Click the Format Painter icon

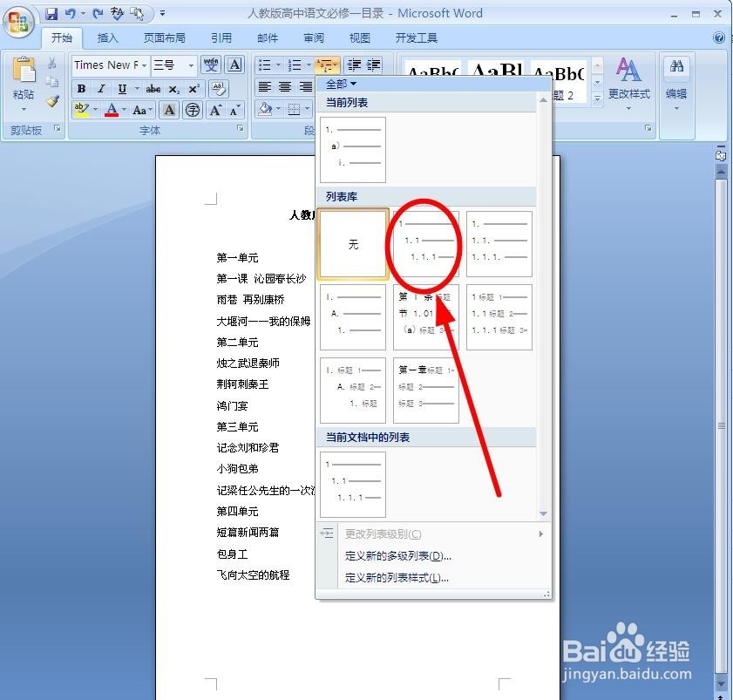[53, 101]
